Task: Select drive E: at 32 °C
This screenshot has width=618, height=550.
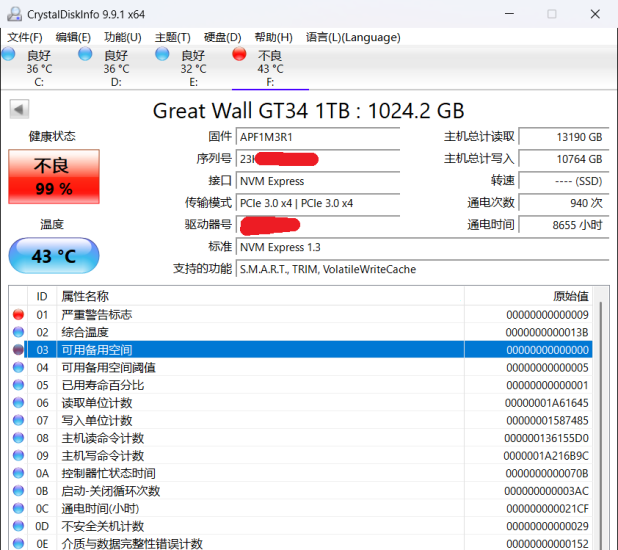Action: pos(193,68)
